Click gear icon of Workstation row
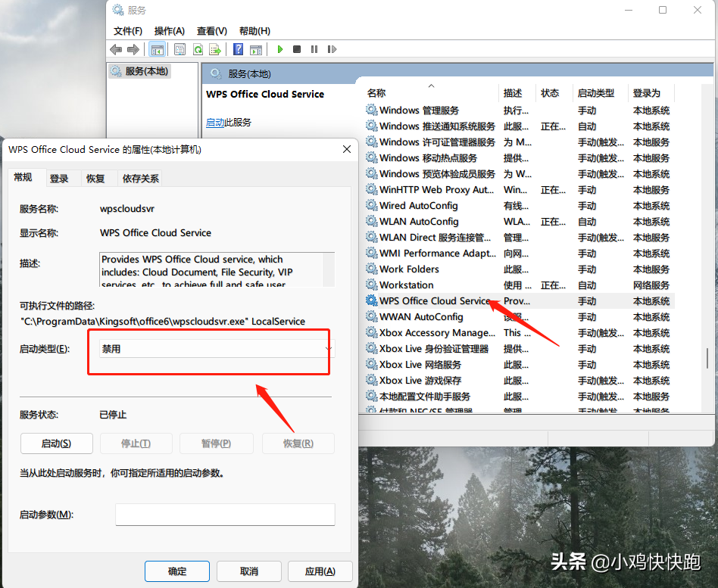718x588 pixels. coord(371,285)
